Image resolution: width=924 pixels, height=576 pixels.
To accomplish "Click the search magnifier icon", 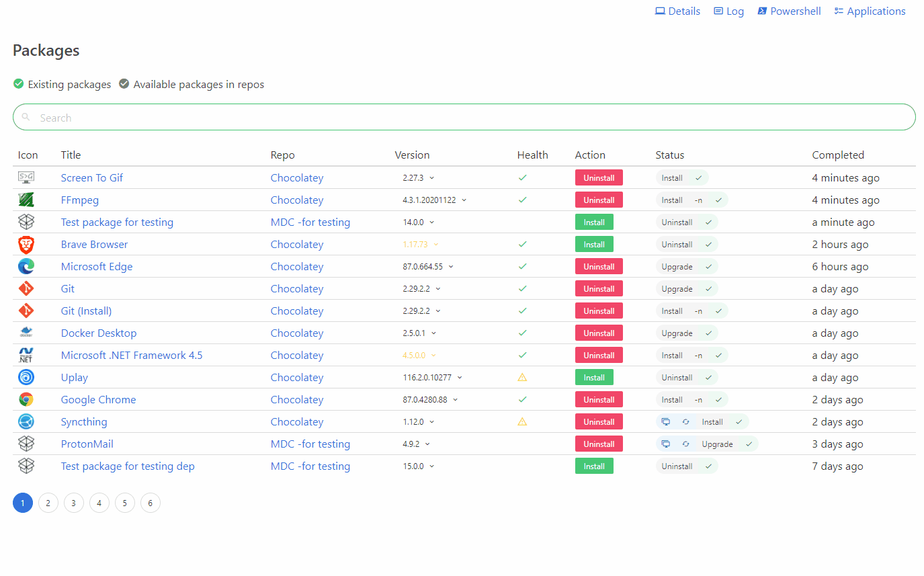I will pyautogui.click(x=26, y=117).
